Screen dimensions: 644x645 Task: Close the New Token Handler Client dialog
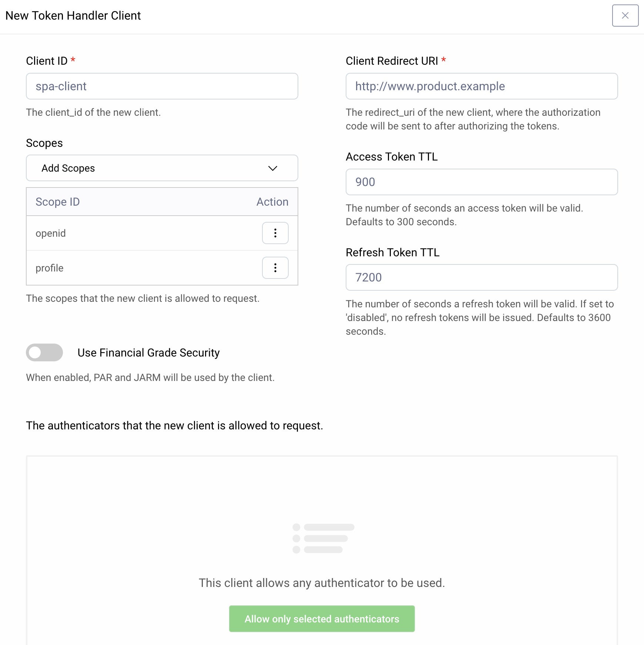coord(625,16)
